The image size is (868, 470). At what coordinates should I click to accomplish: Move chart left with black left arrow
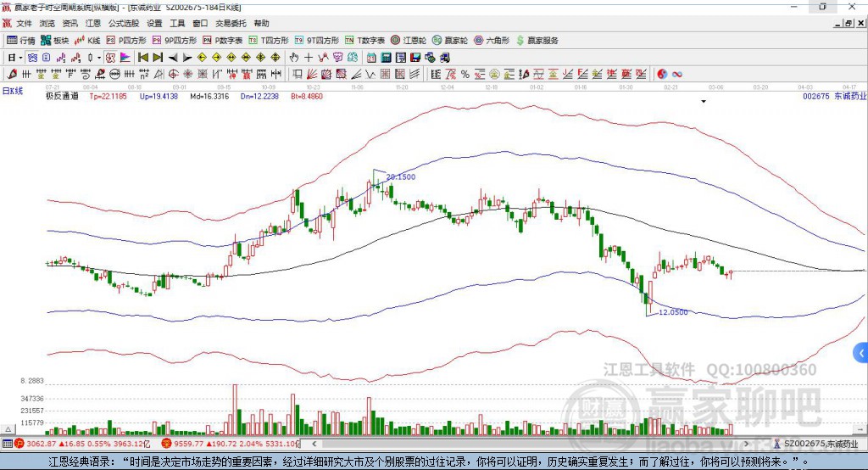[173, 58]
